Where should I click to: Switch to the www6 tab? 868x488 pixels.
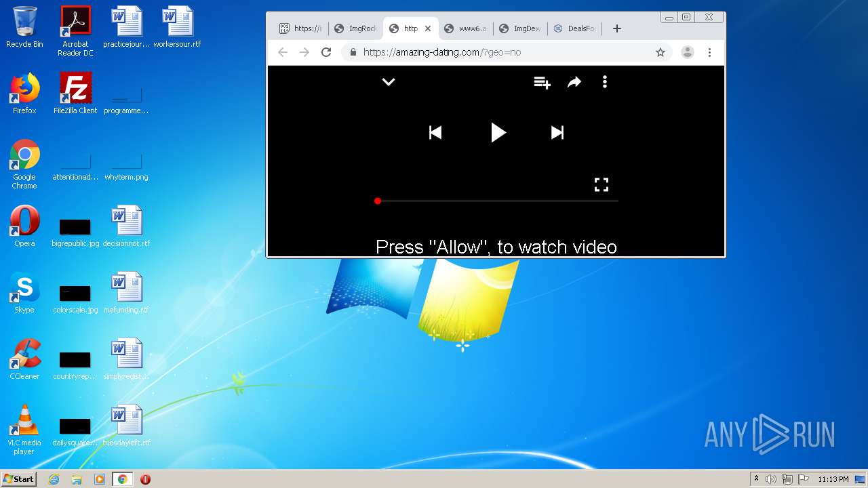pos(466,28)
